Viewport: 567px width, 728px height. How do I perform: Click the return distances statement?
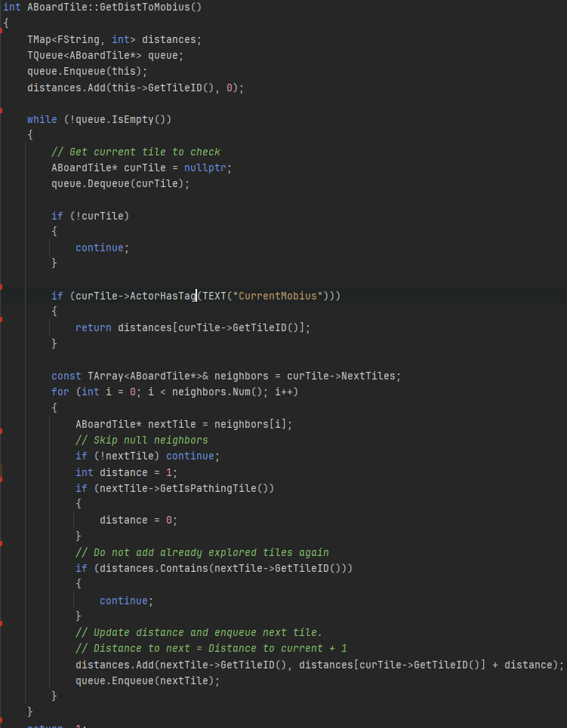(x=193, y=328)
